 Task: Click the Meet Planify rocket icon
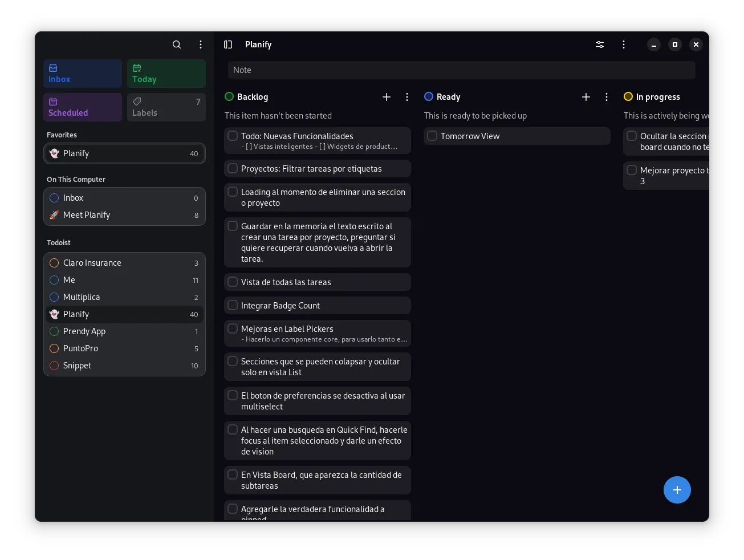coord(55,215)
